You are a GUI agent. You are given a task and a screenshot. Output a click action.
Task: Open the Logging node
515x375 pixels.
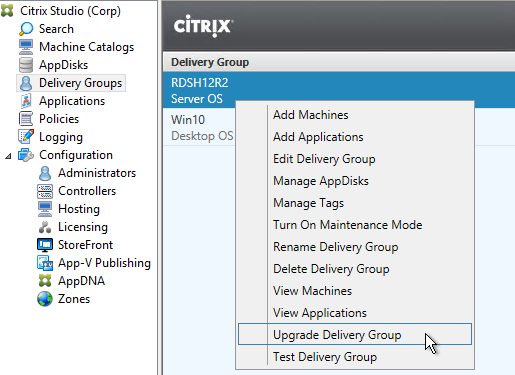pos(61,137)
